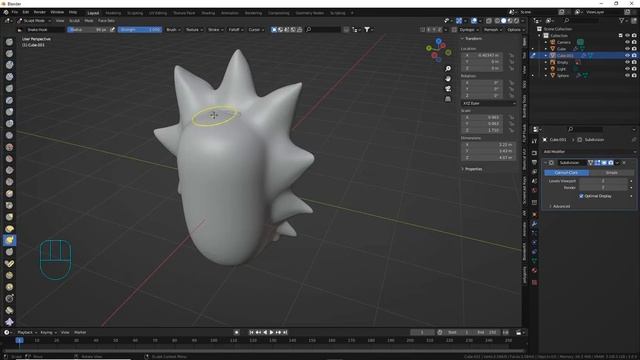Open the Modifiers wrench tab in Properties

534,224
